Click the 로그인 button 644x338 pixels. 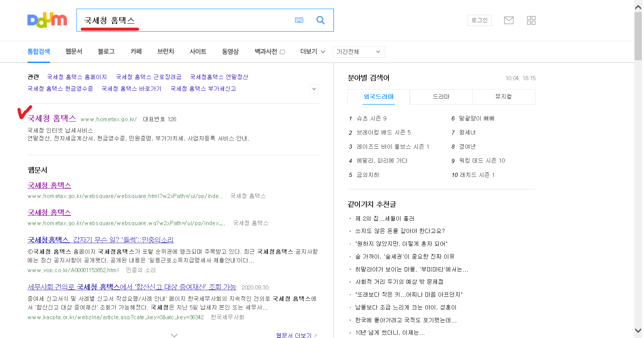point(480,20)
